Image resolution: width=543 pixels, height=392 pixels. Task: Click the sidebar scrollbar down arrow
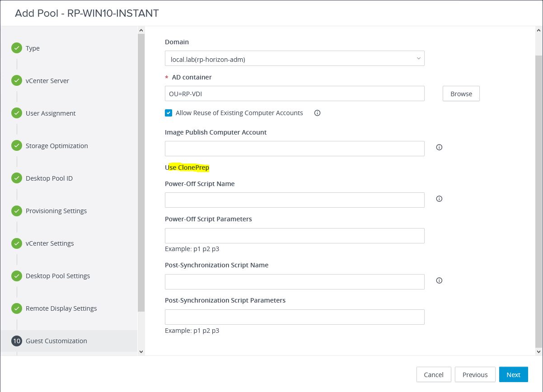141,351
